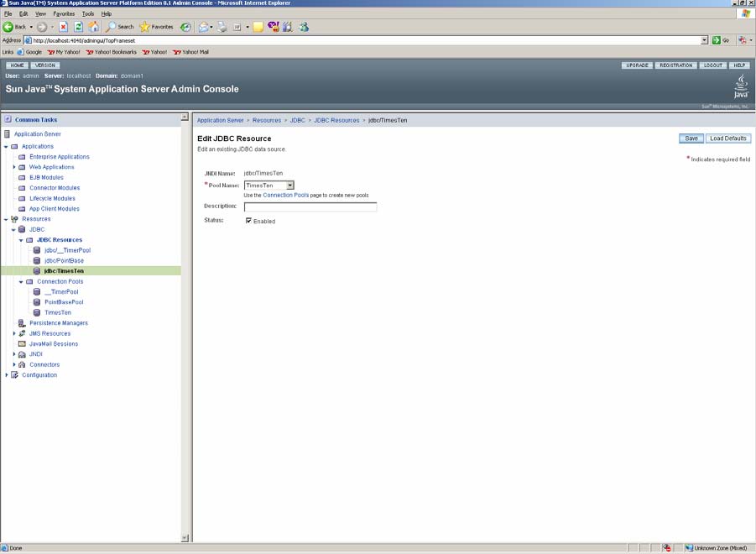Open the Help menu
This screenshot has height=554, width=756.
pyautogui.click(x=107, y=14)
